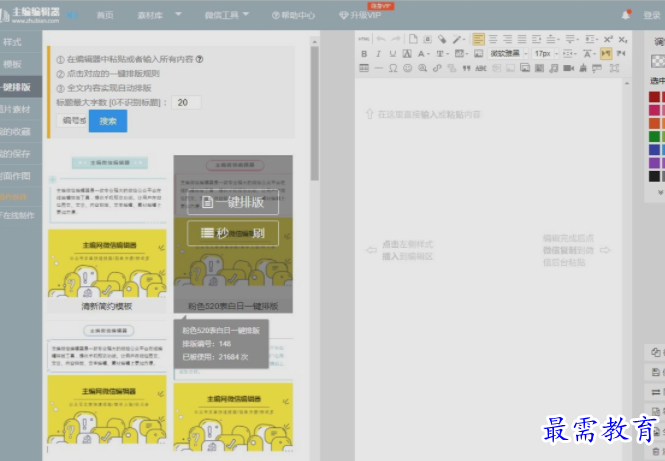
Task: Click the template list vertical scrollbar
Action: (x=314, y=113)
